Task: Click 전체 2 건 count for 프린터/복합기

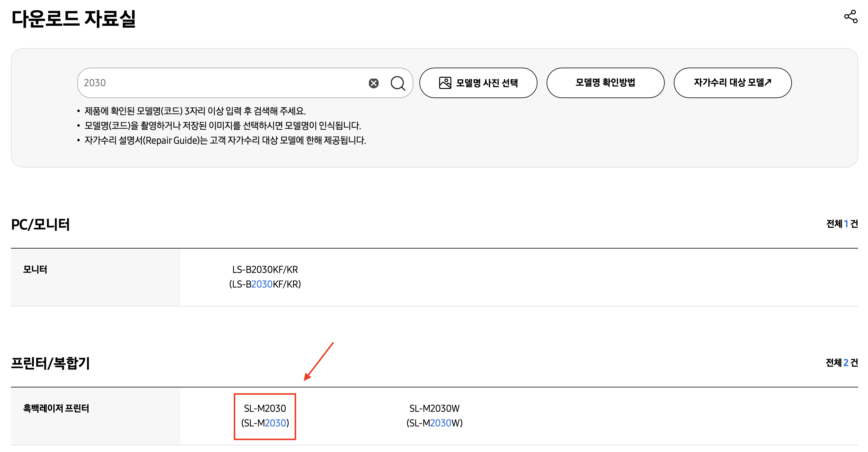Action: (x=842, y=363)
